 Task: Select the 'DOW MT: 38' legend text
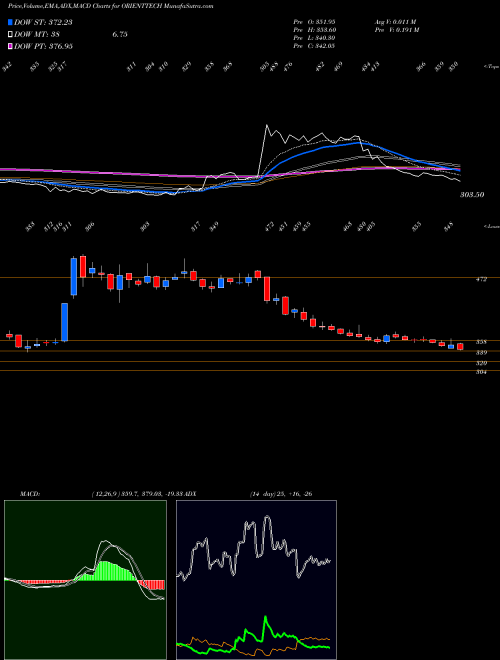(38, 34)
